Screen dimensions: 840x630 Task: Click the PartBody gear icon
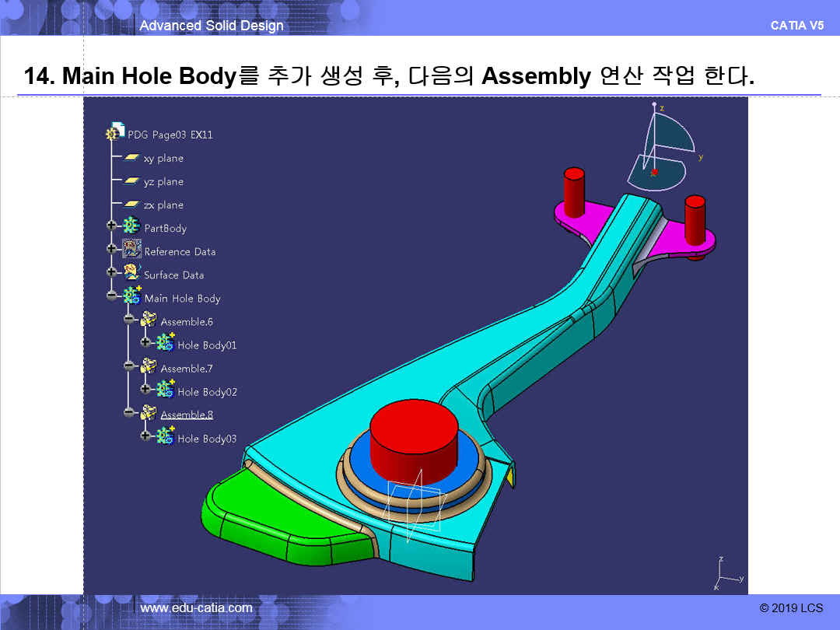tap(131, 227)
